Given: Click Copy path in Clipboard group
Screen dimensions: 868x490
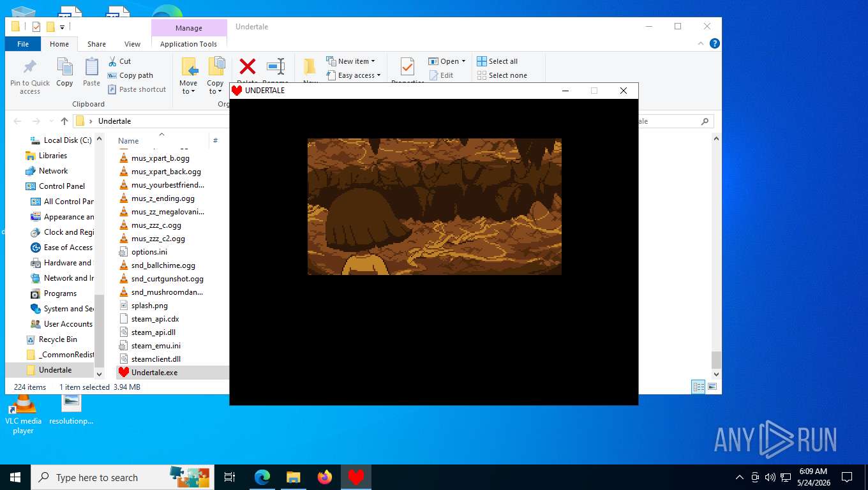Looking at the screenshot, I should (x=130, y=75).
